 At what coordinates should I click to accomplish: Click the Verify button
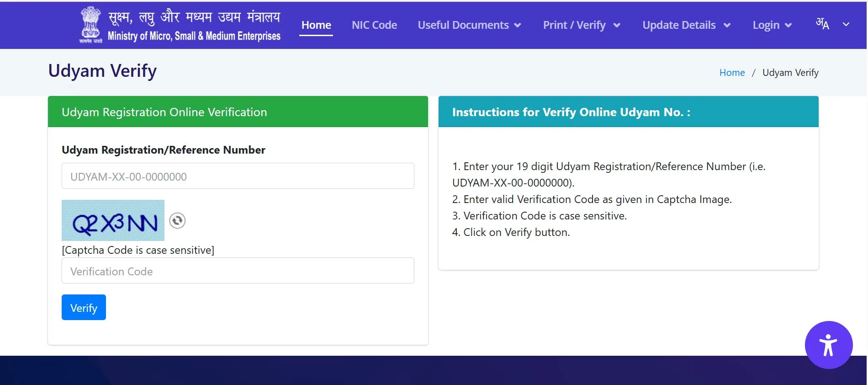[x=84, y=307]
